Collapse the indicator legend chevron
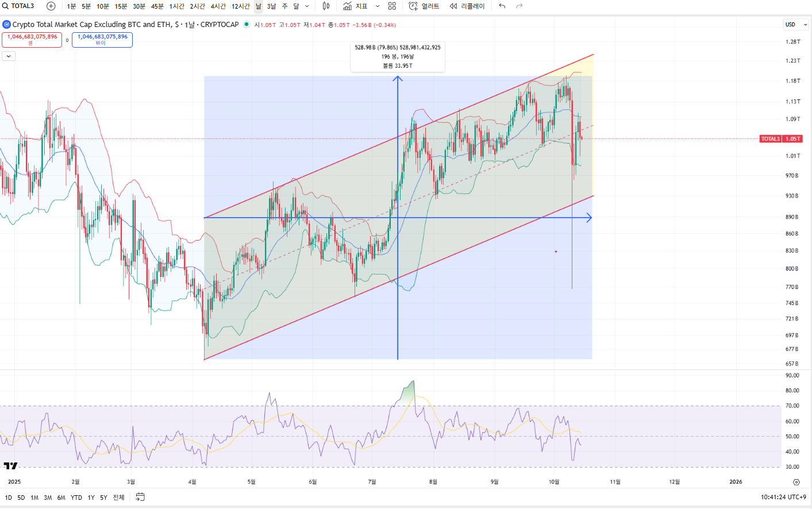The height and width of the screenshot is (509, 812). (9, 56)
